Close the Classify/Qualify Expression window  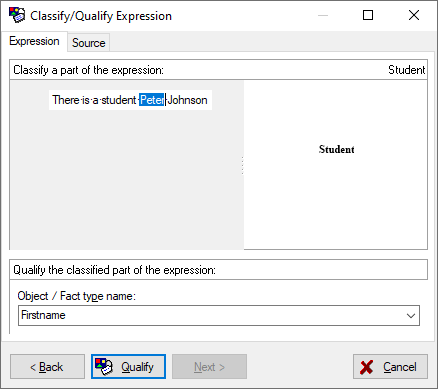coord(414,15)
